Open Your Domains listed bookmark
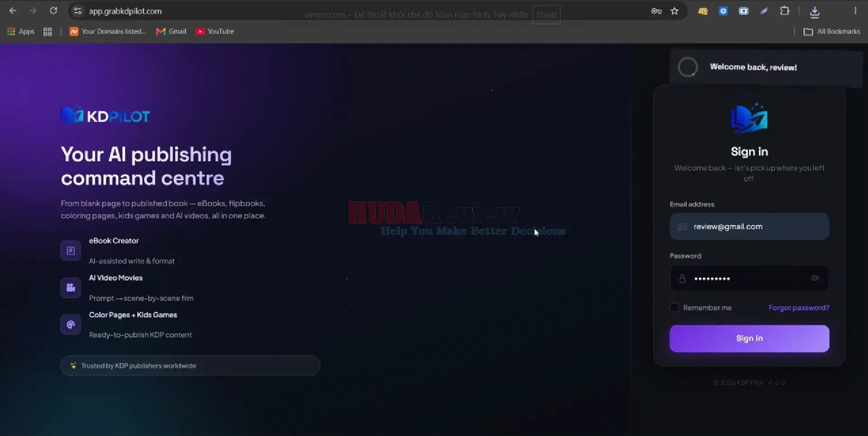 (108, 31)
